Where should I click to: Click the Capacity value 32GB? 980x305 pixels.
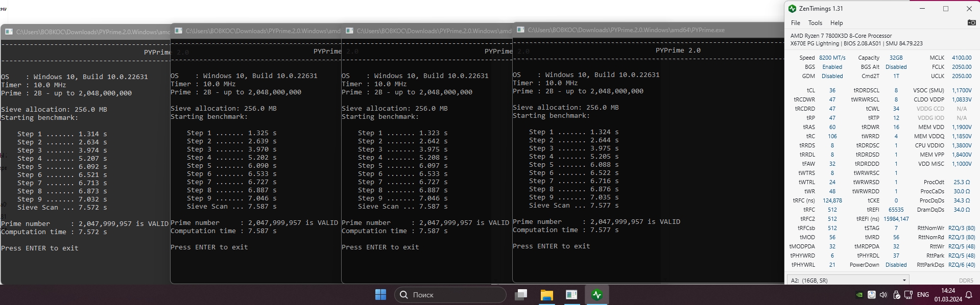896,58
